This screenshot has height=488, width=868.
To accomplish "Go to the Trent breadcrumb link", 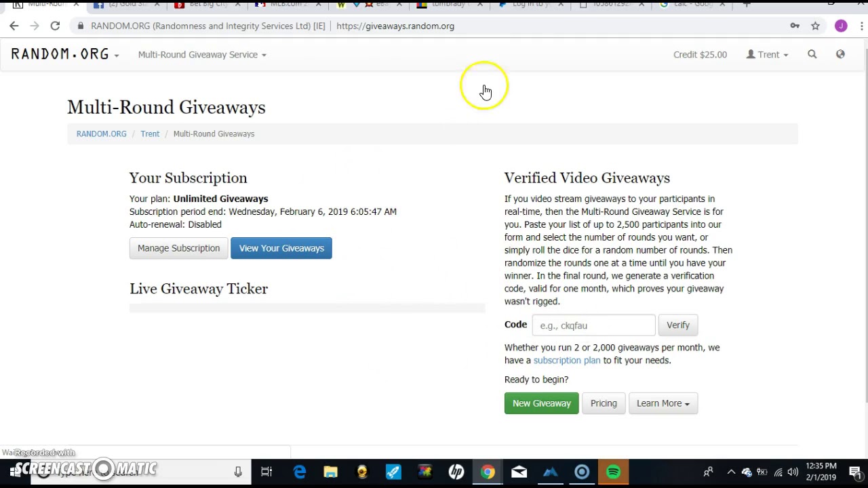I will 150,134.
